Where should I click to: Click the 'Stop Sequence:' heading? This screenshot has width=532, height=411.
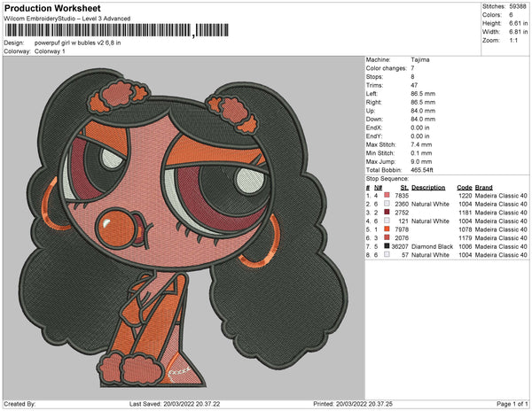click(387, 179)
